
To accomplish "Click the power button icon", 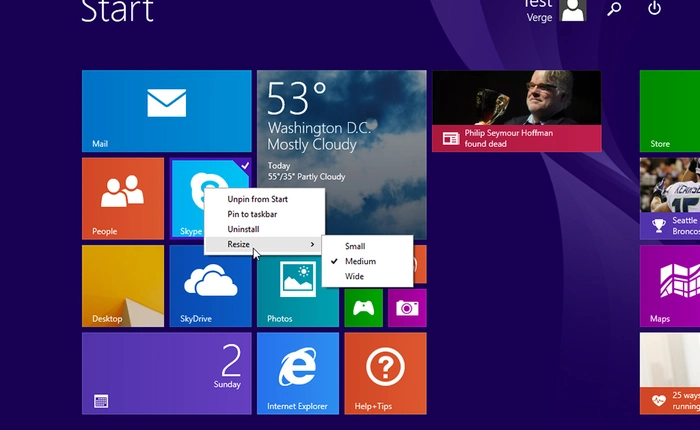I will (x=654, y=8).
